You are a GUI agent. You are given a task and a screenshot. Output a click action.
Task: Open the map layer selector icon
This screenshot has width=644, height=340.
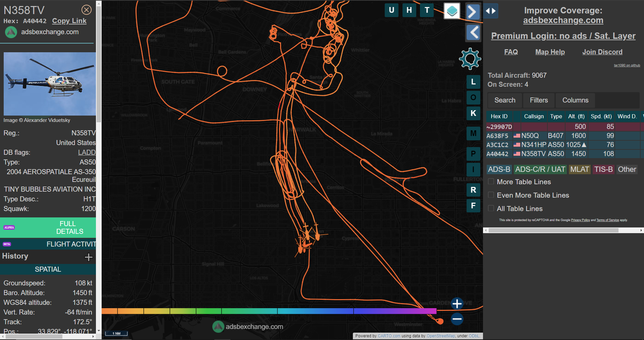point(452,11)
